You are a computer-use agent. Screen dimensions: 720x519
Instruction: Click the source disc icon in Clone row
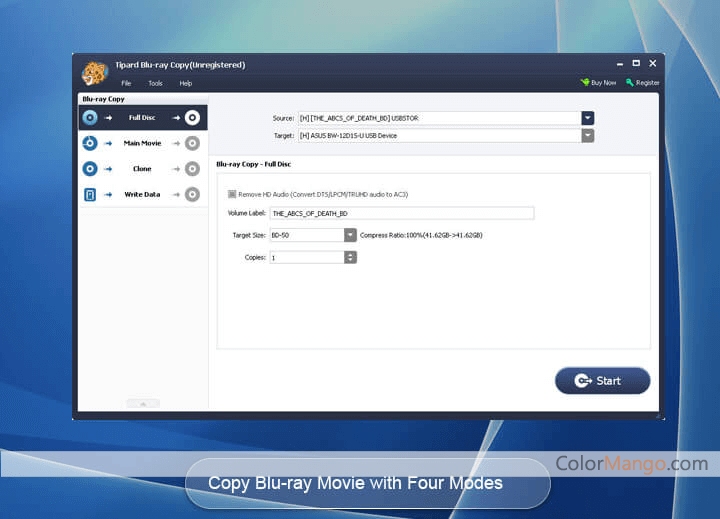pos(90,169)
